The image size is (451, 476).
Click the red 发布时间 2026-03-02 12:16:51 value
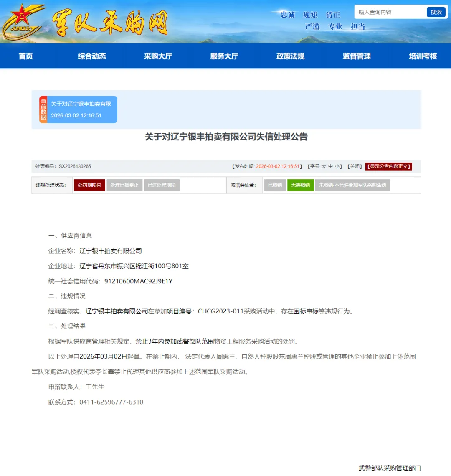pos(278,166)
